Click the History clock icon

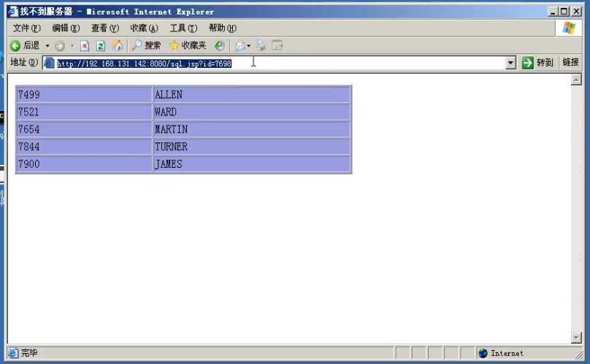219,46
